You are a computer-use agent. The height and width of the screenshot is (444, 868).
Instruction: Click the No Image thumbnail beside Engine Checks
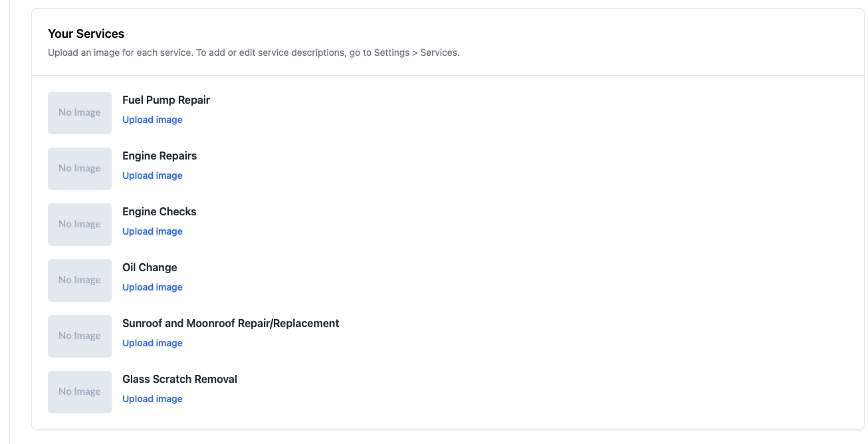(80, 225)
